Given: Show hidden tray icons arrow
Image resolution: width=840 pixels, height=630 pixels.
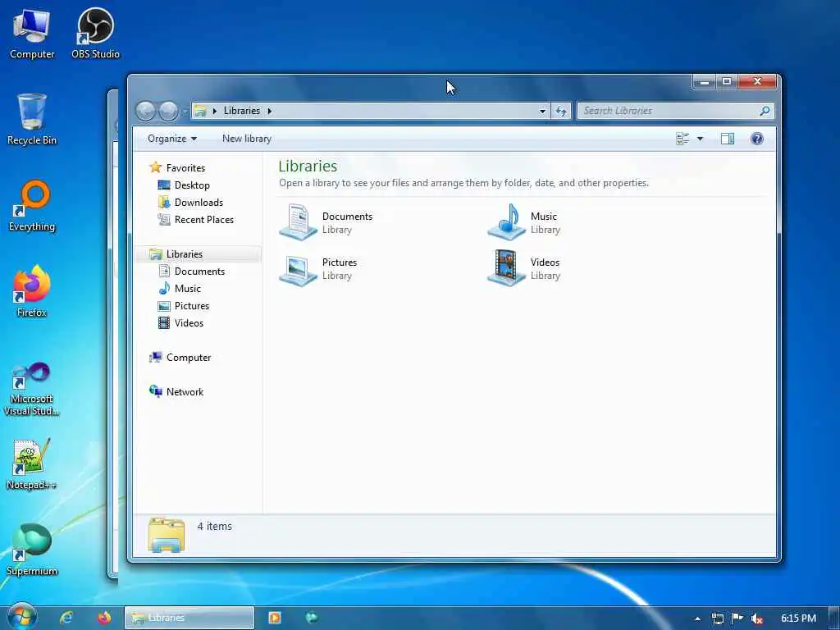Looking at the screenshot, I should click(697, 619).
